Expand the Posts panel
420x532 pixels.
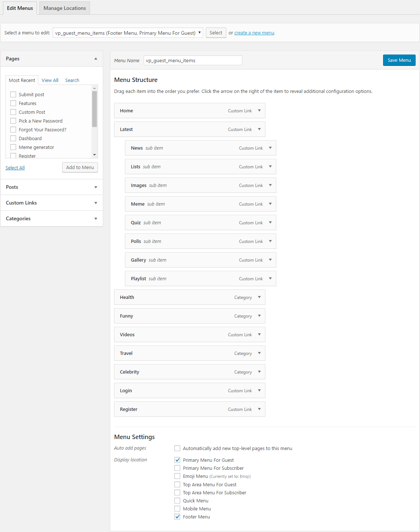pyautogui.click(x=96, y=187)
